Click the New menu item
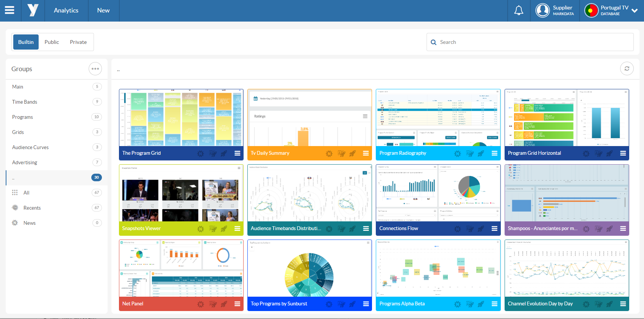The image size is (644, 319). point(103,11)
